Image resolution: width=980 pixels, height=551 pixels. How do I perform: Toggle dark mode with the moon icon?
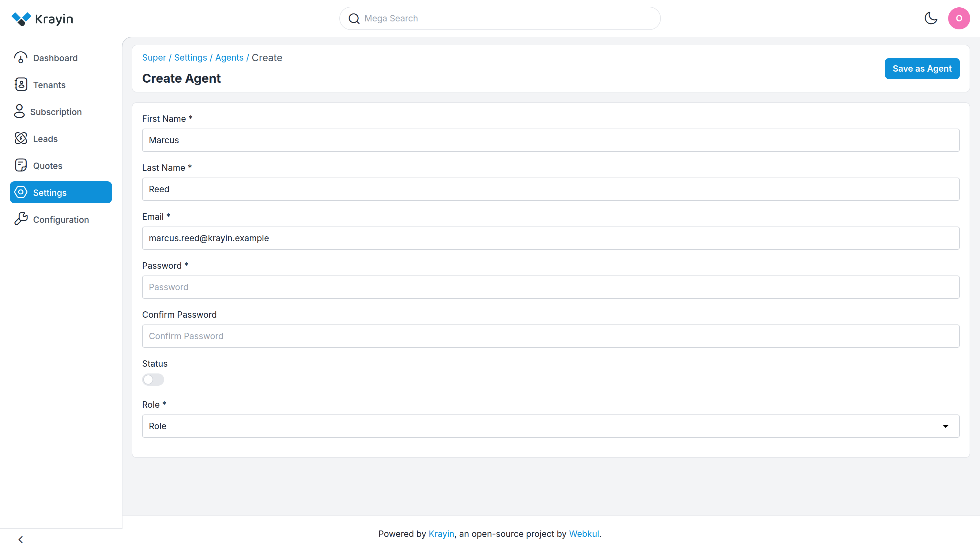[x=931, y=18]
